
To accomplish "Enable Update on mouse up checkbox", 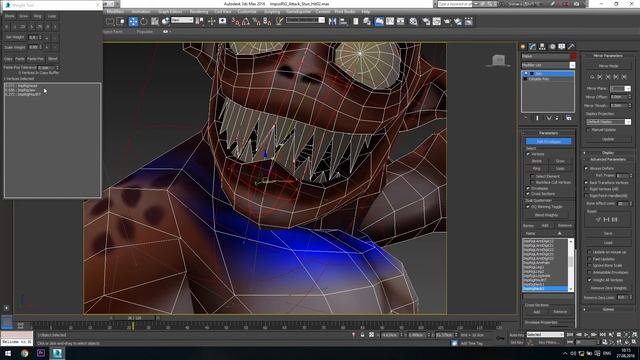I will coord(589,252).
